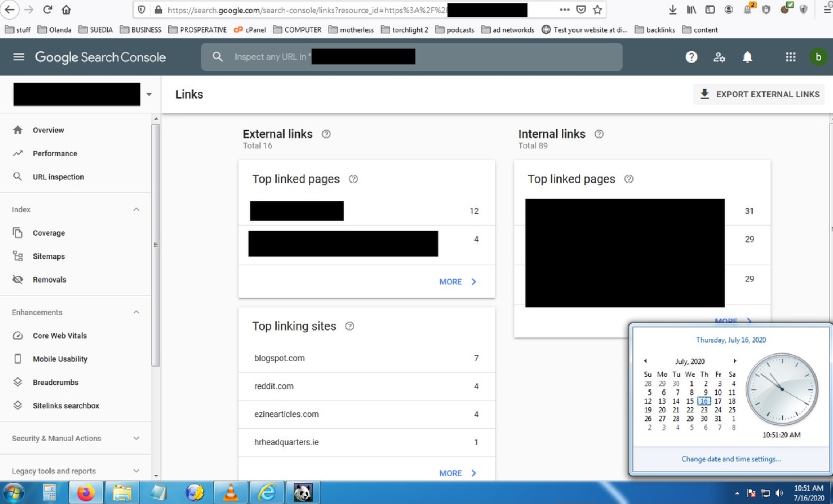Open users and permissions settings icon
833x504 pixels.
coord(719,57)
